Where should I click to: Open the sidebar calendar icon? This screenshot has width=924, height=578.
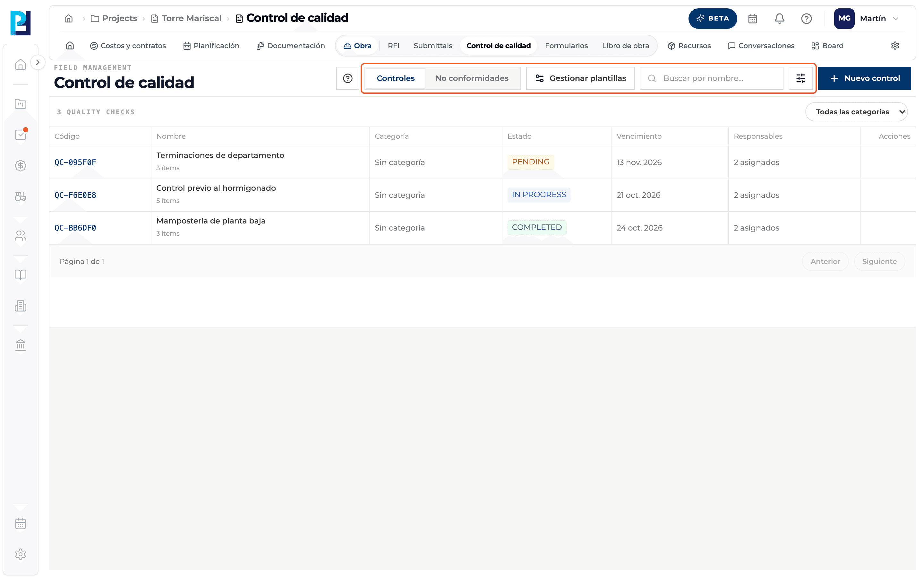(x=20, y=523)
